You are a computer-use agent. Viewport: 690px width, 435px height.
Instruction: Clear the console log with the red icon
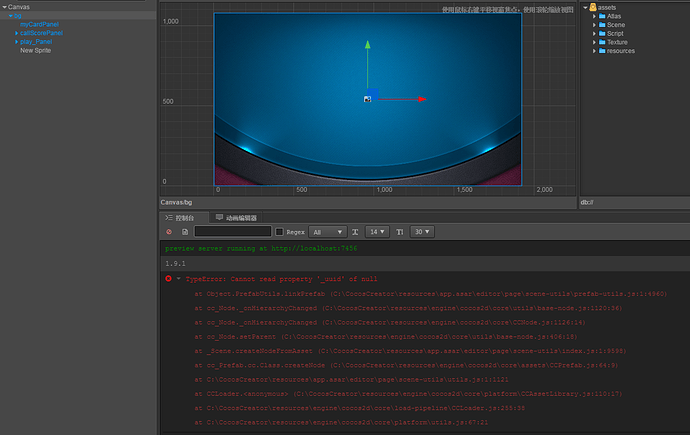click(169, 231)
